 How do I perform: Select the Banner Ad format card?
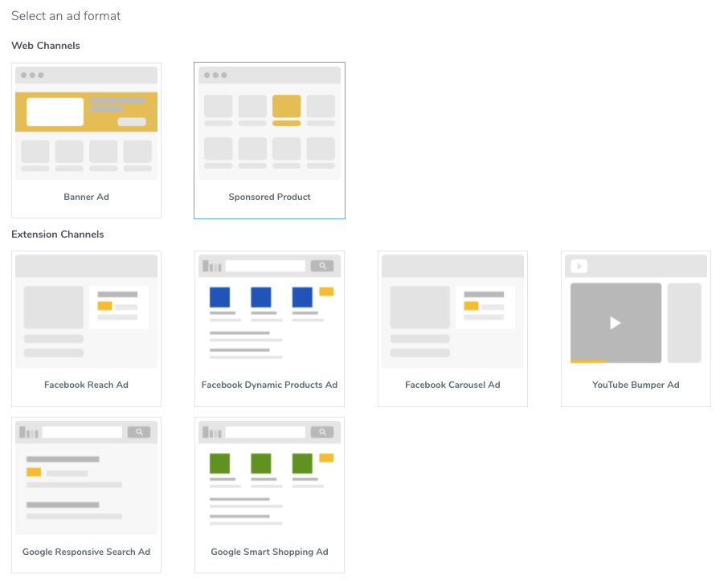coord(86,141)
